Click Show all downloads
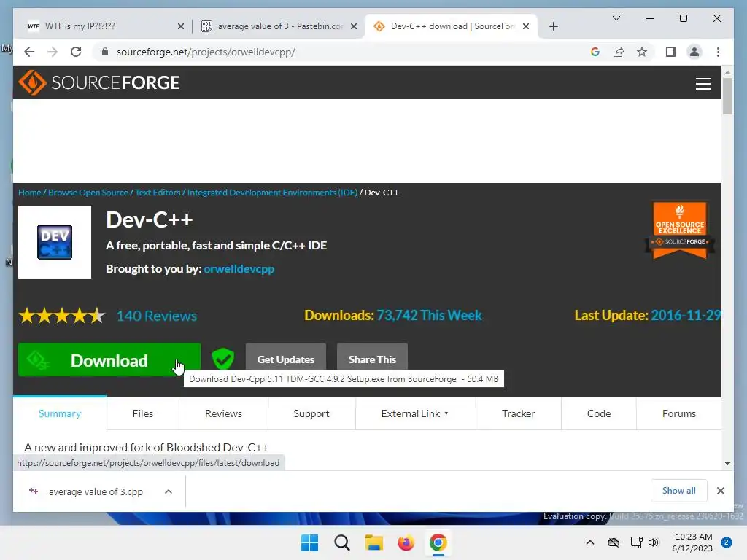Image resolution: width=747 pixels, height=560 pixels. point(678,491)
